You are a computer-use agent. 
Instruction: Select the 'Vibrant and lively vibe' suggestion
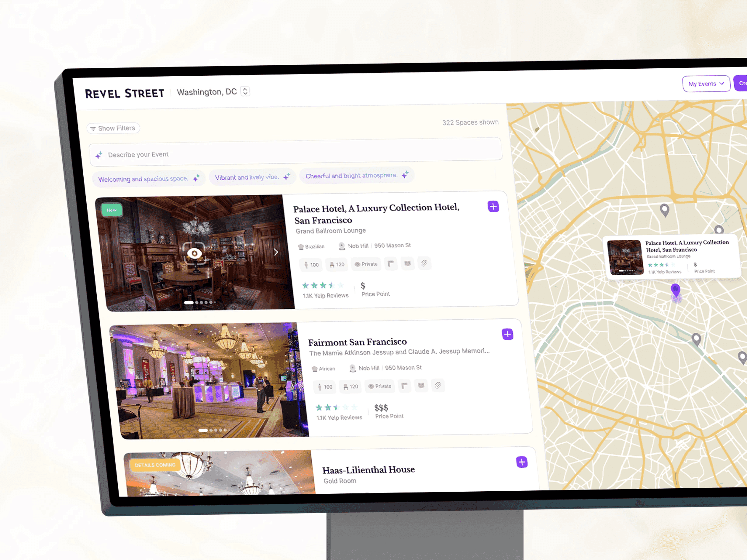(252, 177)
